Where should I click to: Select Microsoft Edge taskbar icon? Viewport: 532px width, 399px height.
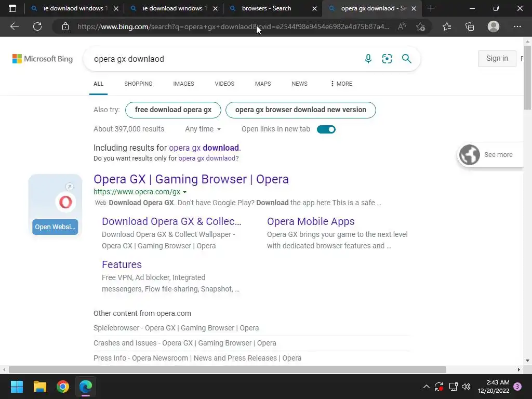point(86,387)
